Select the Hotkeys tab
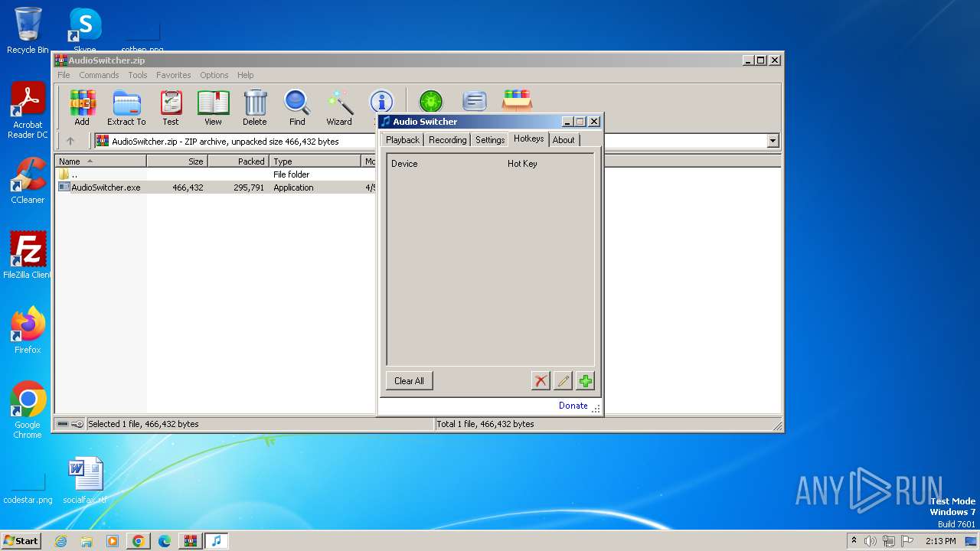 point(529,139)
